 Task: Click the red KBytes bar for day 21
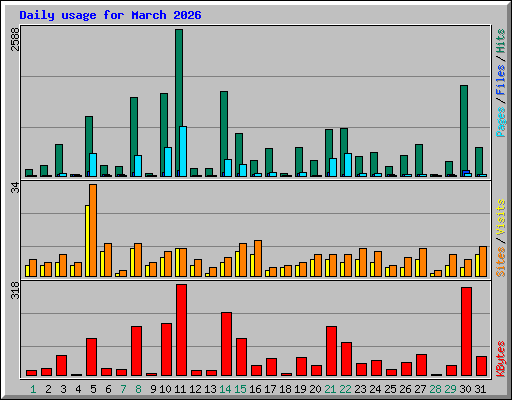pyautogui.click(x=331, y=351)
